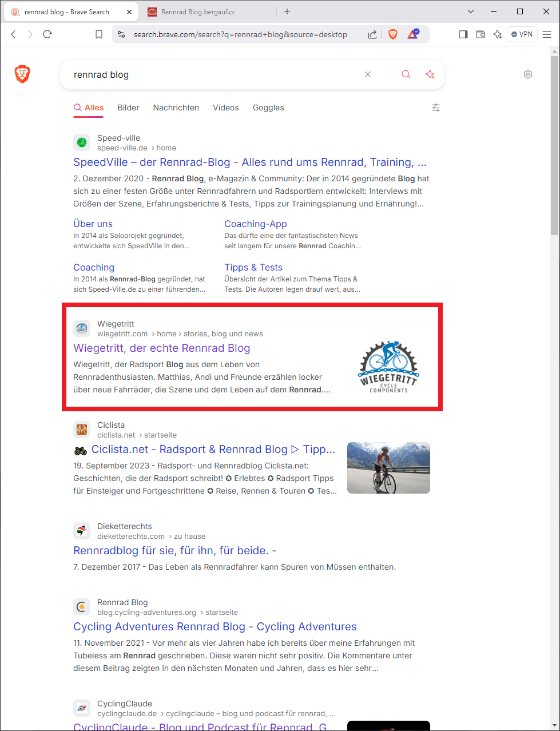The width and height of the screenshot is (560, 731).
Task: Open the Brave Rewards triangle icon
Action: coord(413,34)
